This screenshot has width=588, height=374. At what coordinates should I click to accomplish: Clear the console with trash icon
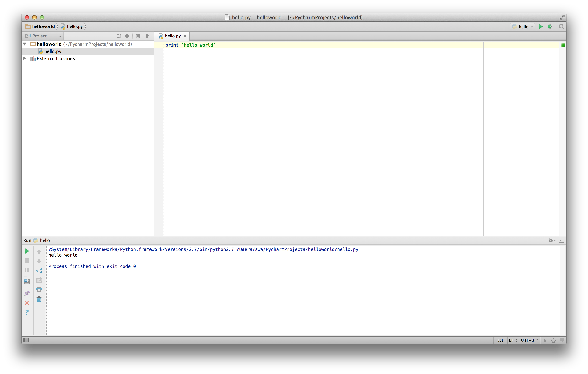(x=39, y=299)
